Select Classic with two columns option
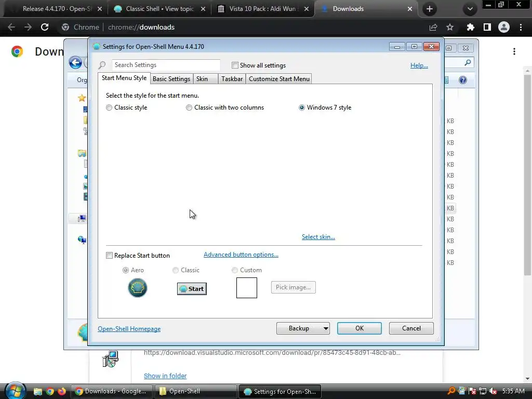 (x=189, y=108)
